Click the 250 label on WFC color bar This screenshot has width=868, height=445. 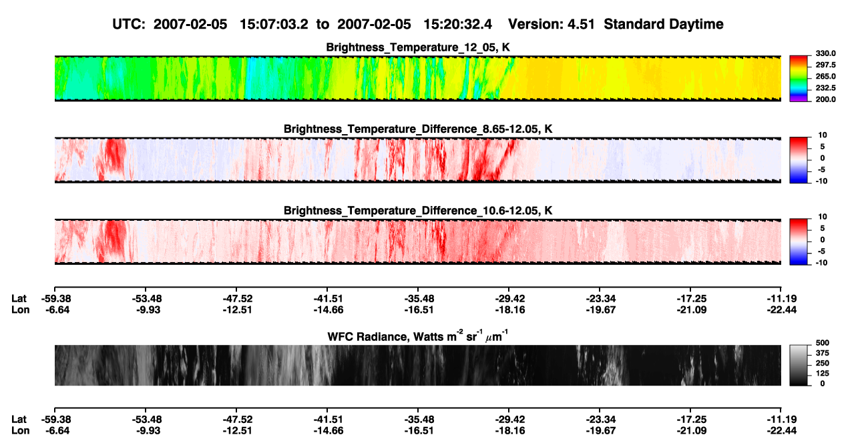822,363
